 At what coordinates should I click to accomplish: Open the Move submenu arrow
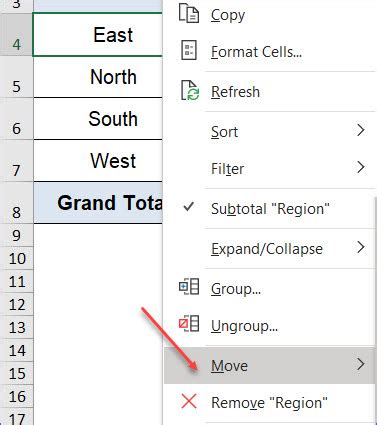[360, 364]
